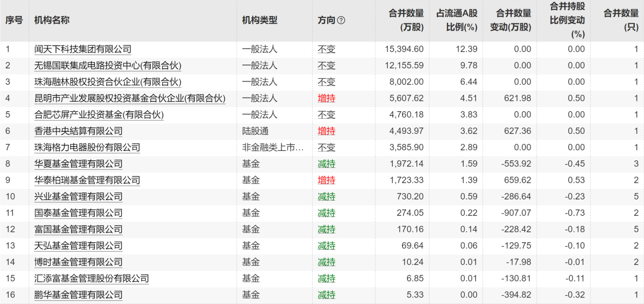Open the 富国基金管理有限公司 link

click(x=78, y=230)
